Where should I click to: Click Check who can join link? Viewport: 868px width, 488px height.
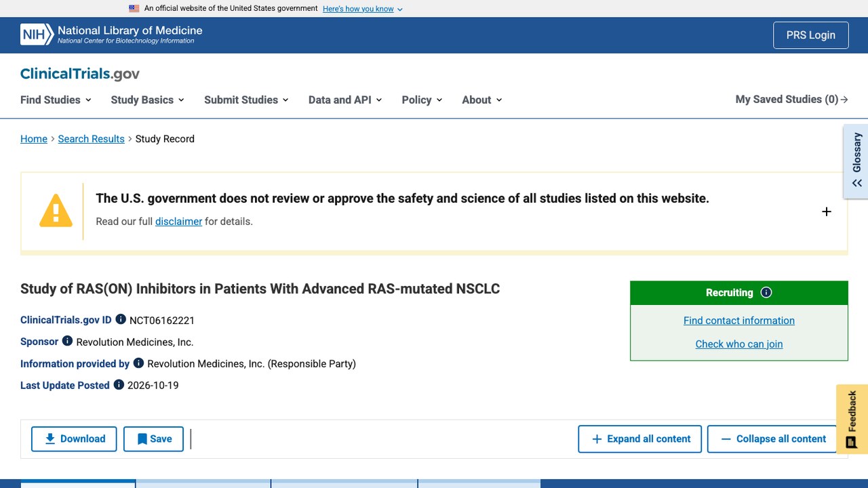739,344
